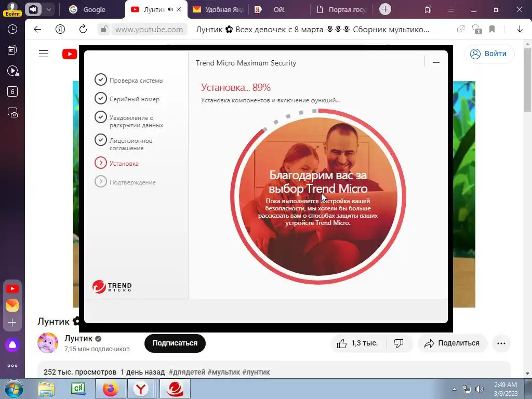Open a new tab with plus button
The width and height of the screenshot is (532, 399).
[x=385, y=9]
